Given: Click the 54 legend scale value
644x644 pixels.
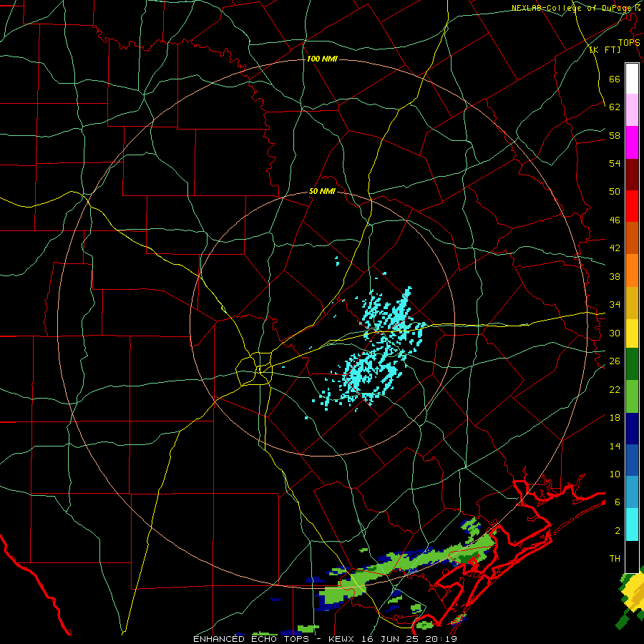Looking at the screenshot, I should [615, 163].
